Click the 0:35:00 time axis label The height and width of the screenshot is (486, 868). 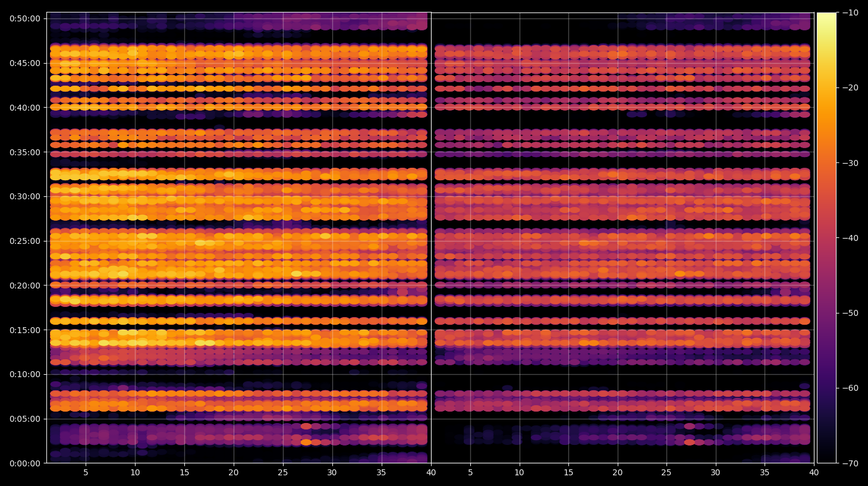[25, 152]
